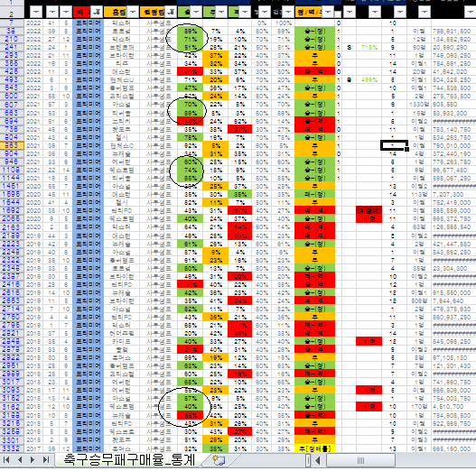Open filter dropdown on 승 percentage column
The height and width of the screenshot is (471, 476).
tap(196, 12)
